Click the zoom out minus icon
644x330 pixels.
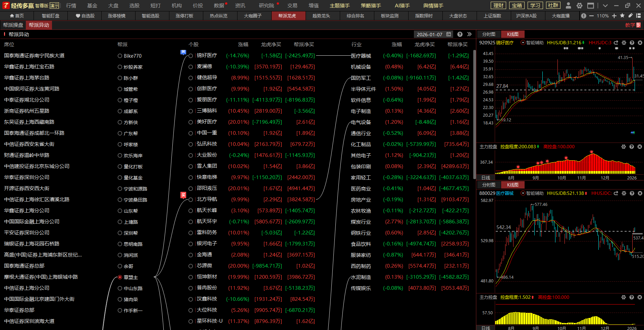coord(591,16)
